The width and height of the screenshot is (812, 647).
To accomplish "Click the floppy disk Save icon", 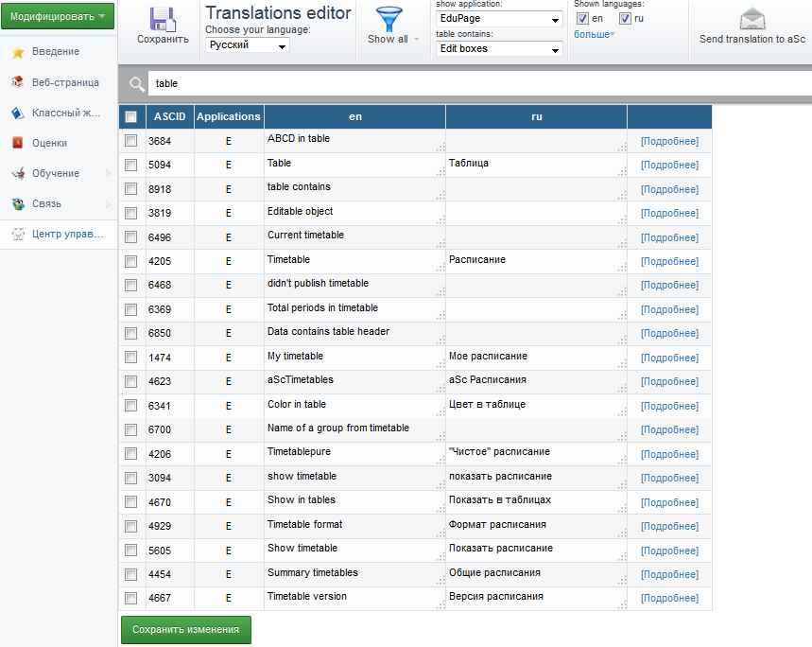I will pos(163,19).
